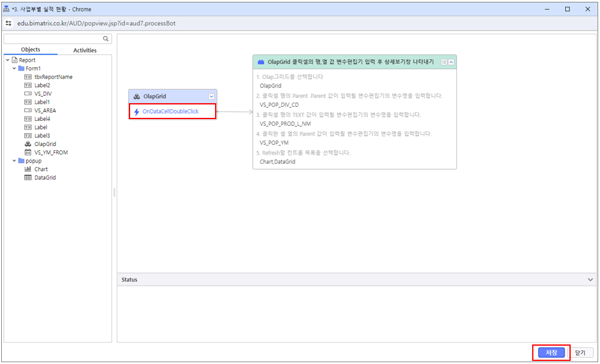Click the VS_POP_PROD_L_NM value

[285, 123]
